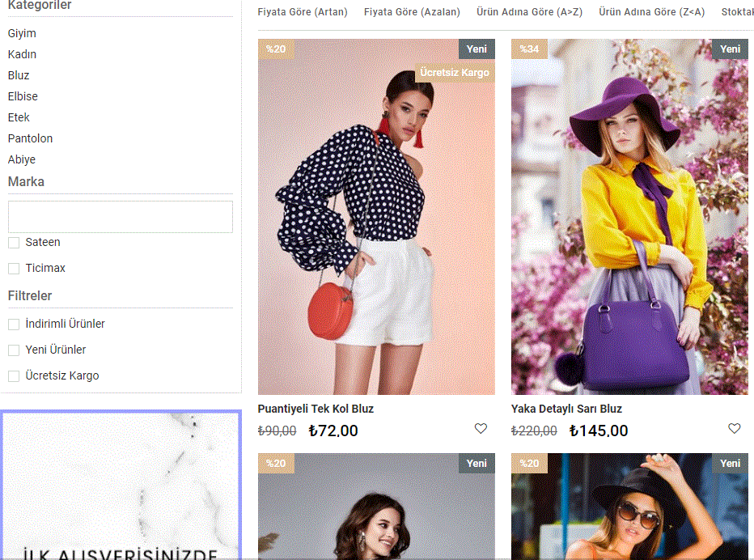
Task: Click the struck-through ₺90,00 price
Action: click(277, 431)
